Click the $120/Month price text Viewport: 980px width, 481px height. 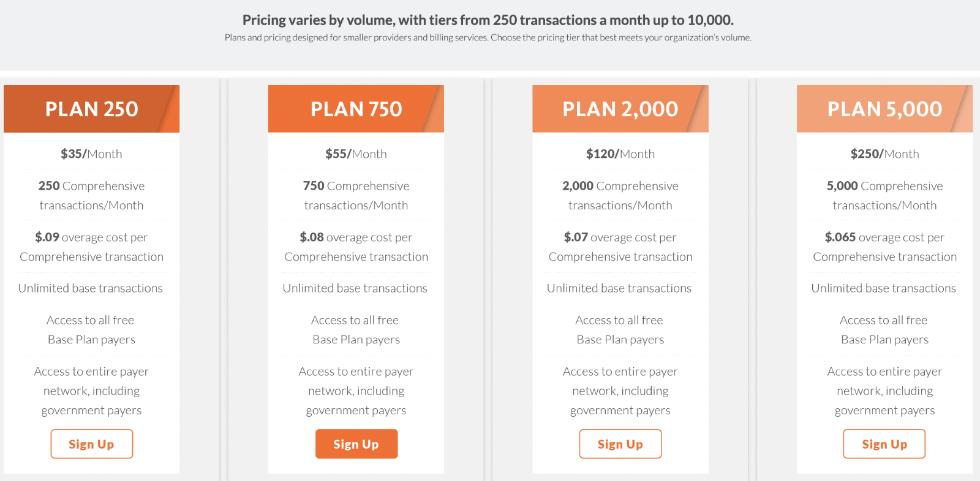pos(620,154)
